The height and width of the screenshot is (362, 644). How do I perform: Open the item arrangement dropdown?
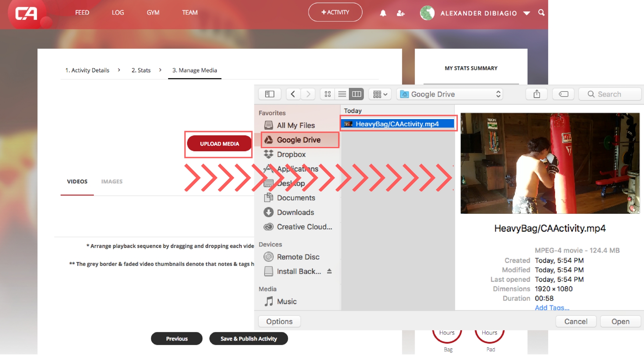click(x=380, y=94)
